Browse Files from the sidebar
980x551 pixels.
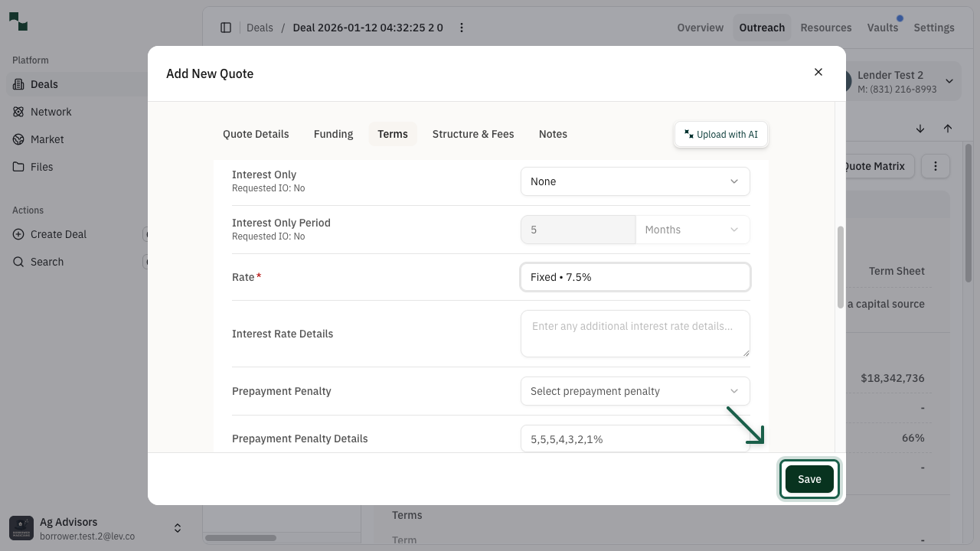pos(41,167)
